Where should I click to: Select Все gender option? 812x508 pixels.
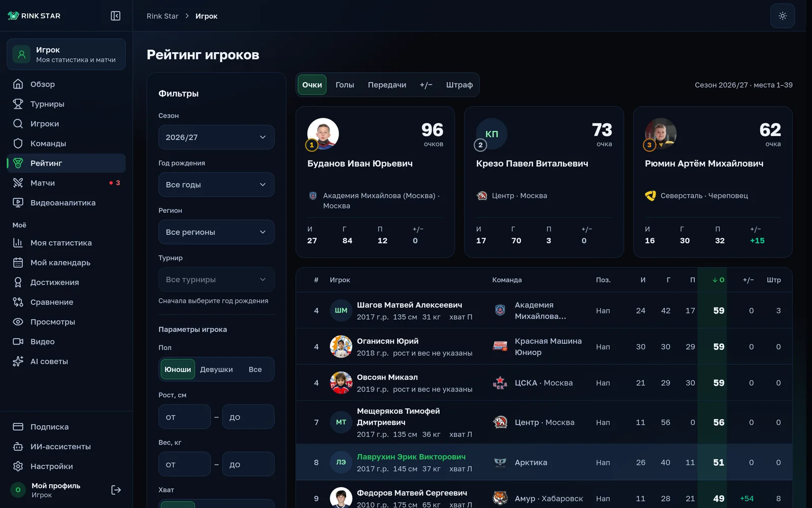[255, 369]
